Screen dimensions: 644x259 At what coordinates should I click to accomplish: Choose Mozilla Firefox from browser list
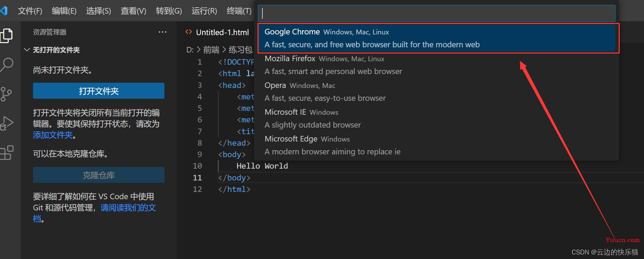point(437,65)
